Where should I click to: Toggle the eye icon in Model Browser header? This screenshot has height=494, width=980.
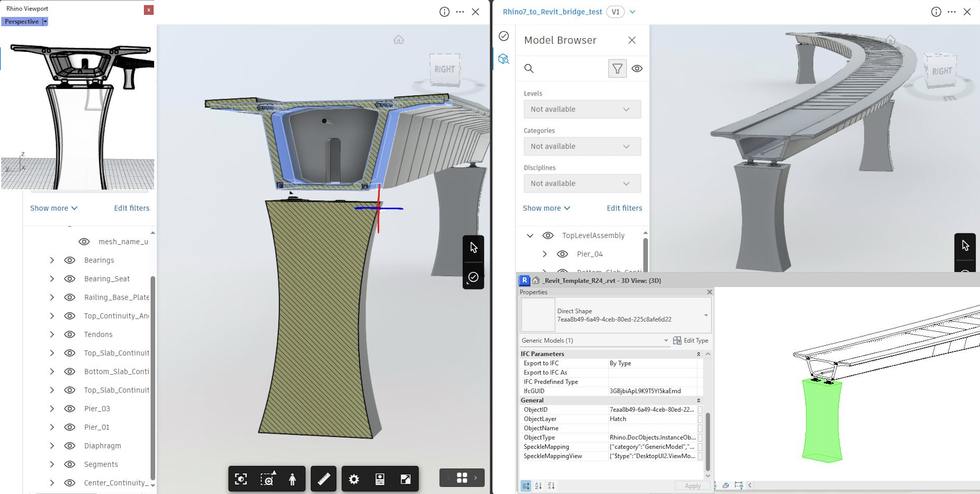[637, 69]
